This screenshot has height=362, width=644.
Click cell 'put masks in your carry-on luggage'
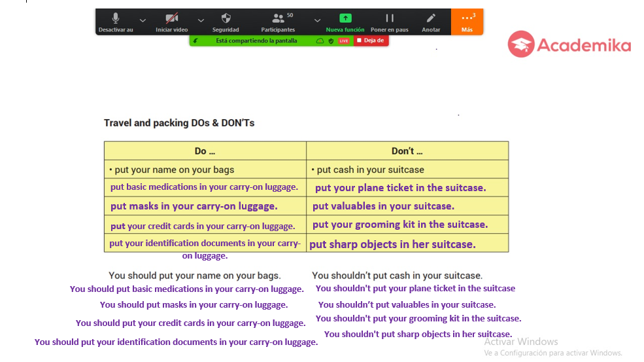pyautogui.click(x=205, y=206)
